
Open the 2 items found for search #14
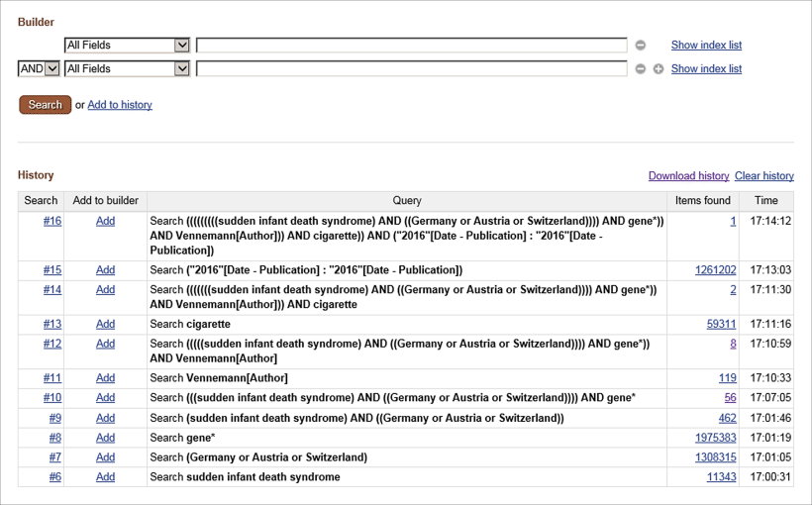(x=734, y=289)
